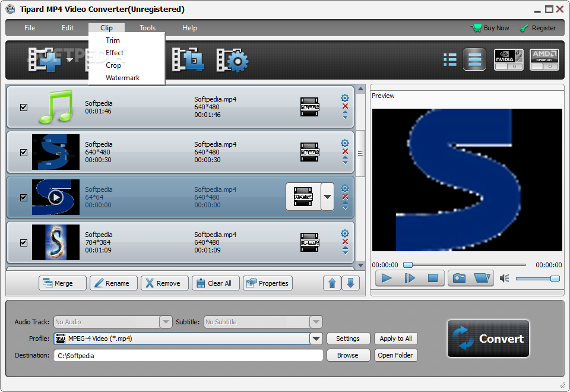
Task: Switch to detailed list view icon
Action: (x=449, y=59)
